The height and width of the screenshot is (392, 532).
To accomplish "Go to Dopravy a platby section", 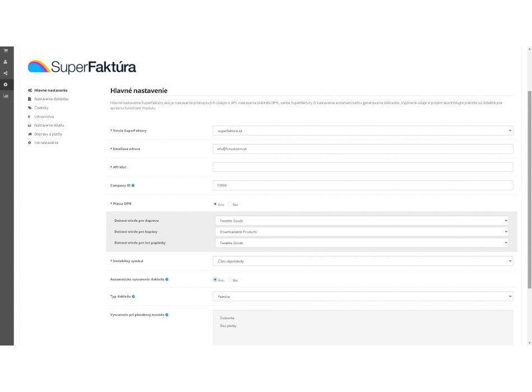I will click(x=48, y=134).
